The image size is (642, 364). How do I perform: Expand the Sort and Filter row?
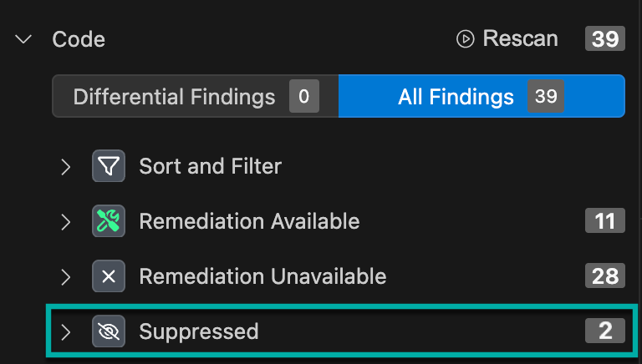67,167
